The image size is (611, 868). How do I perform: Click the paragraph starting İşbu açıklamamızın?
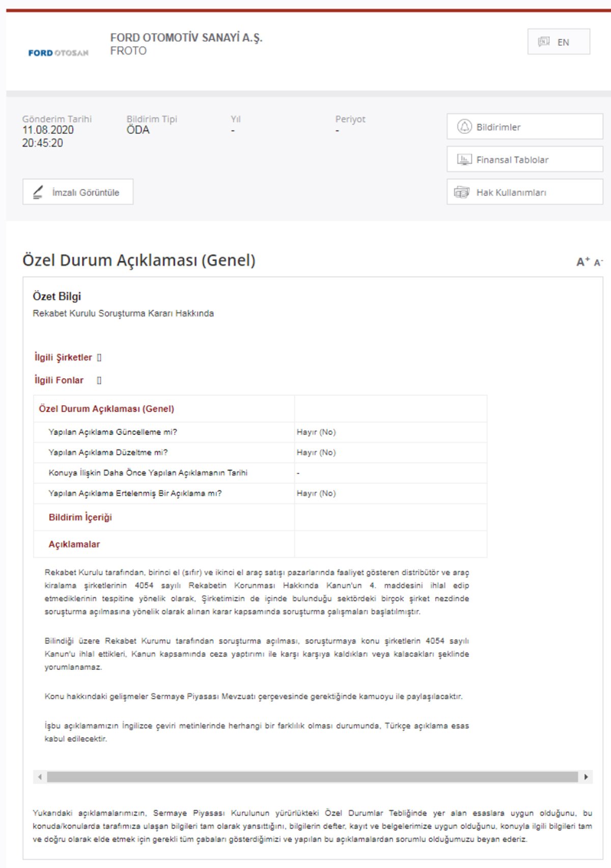click(x=257, y=732)
